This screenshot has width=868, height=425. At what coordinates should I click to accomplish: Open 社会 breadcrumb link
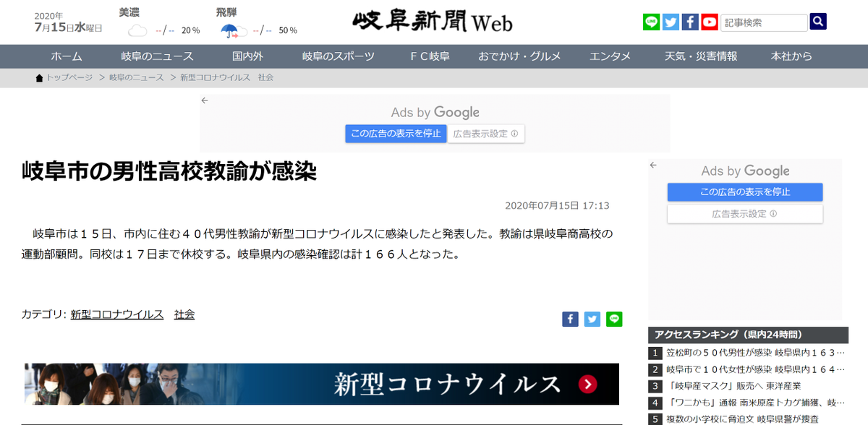point(265,78)
